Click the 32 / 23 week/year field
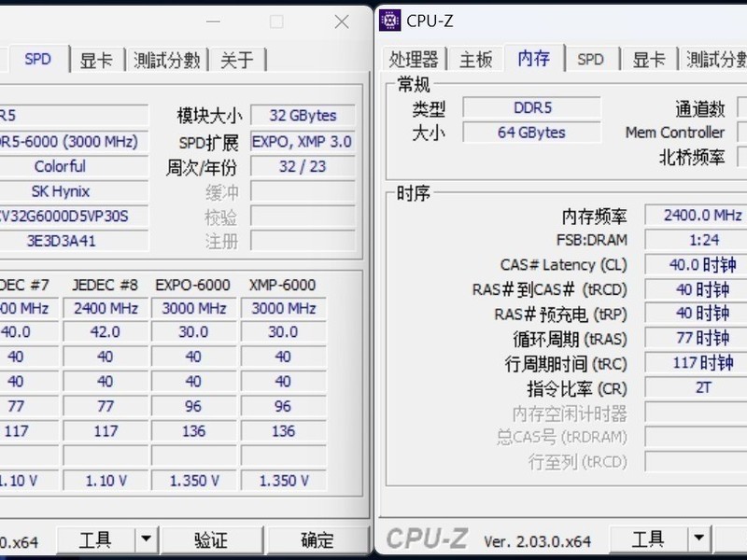This screenshot has width=747, height=560. click(303, 166)
